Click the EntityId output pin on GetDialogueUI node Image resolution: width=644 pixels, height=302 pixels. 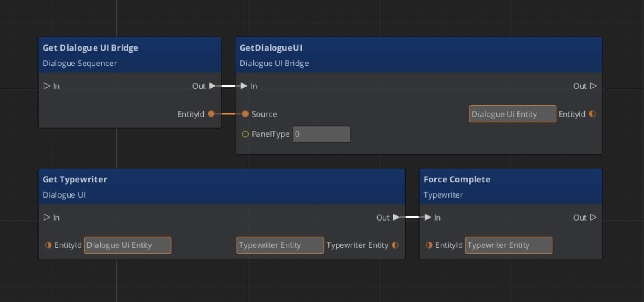point(592,114)
